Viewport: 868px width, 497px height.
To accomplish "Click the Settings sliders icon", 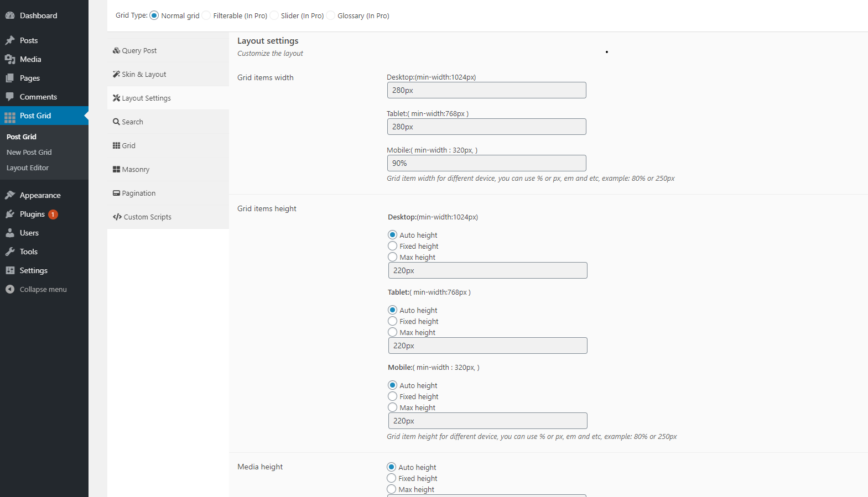I will coord(10,270).
